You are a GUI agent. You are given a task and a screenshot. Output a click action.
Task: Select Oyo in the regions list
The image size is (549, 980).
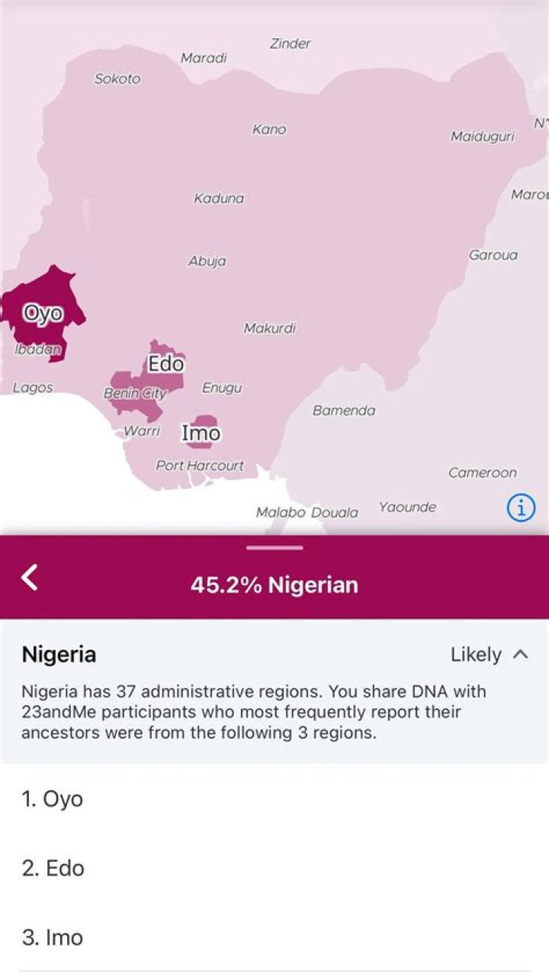point(52,798)
